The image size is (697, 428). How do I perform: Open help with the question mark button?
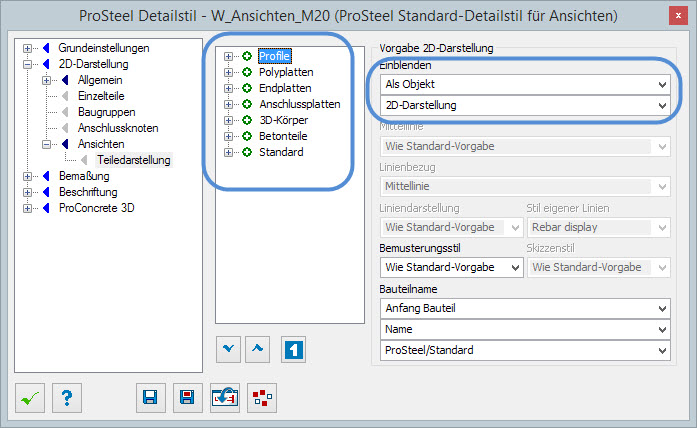(67, 398)
